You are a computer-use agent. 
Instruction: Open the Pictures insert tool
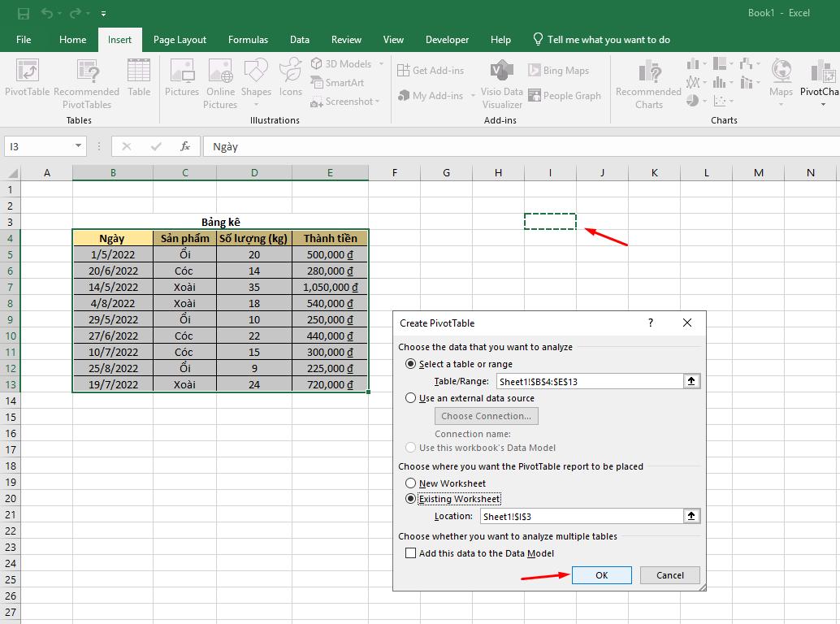point(181,81)
